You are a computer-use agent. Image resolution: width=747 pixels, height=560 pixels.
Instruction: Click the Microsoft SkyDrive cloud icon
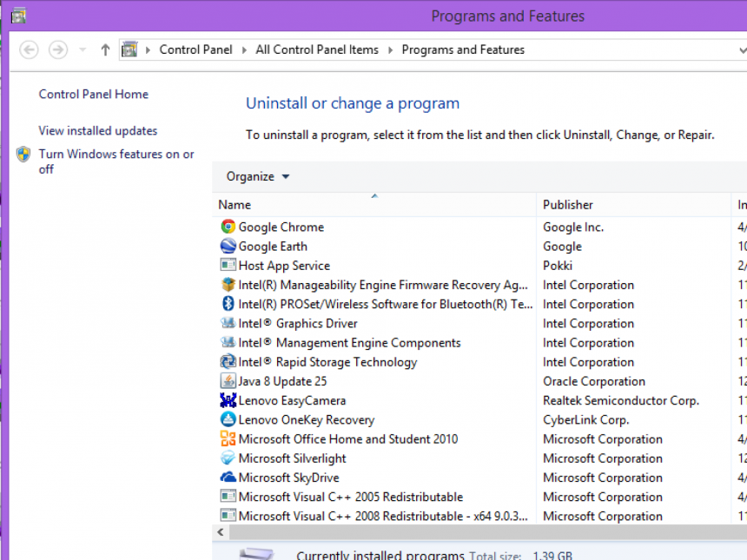228,477
